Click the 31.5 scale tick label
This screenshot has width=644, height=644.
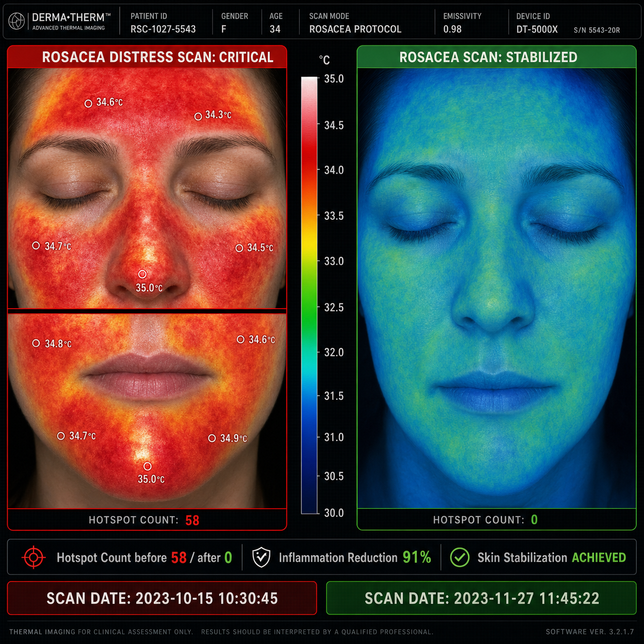click(334, 396)
